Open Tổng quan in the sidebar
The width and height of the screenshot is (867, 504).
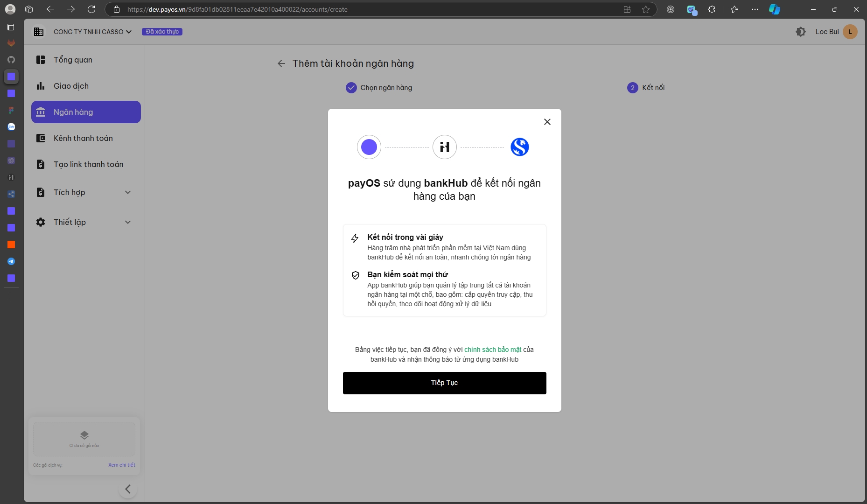point(86,60)
